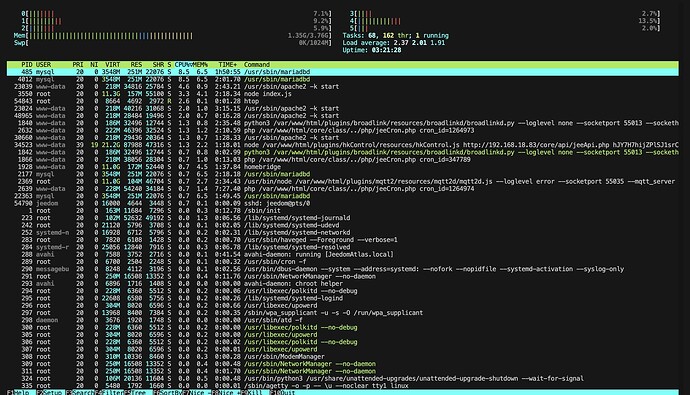Sort by the PRI column header
The width and height of the screenshot is (690, 395).
(78, 65)
